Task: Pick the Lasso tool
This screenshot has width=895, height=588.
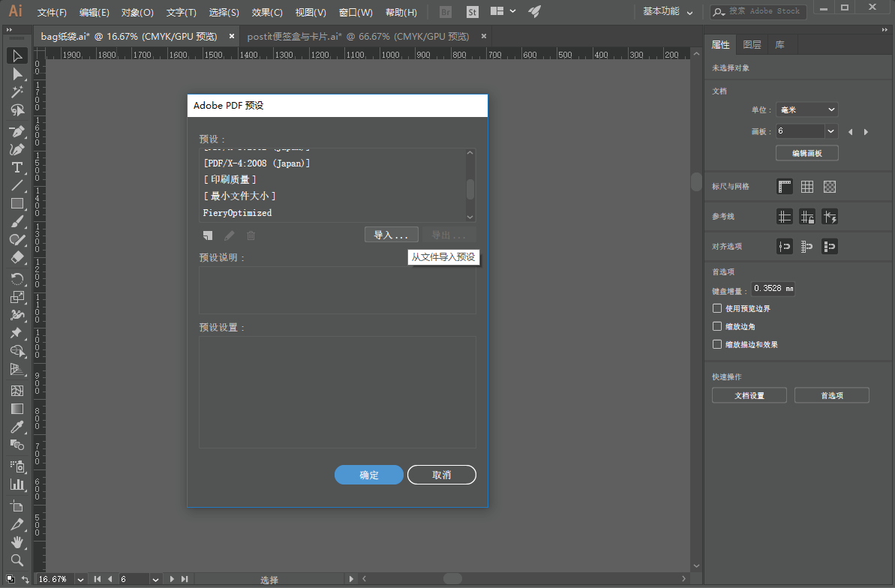Action: pyautogui.click(x=17, y=110)
